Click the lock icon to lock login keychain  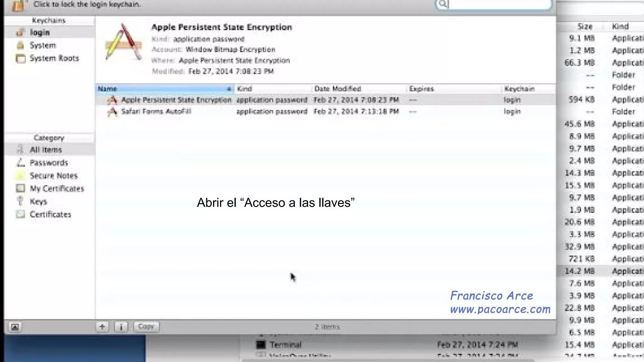[x=18, y=5]
